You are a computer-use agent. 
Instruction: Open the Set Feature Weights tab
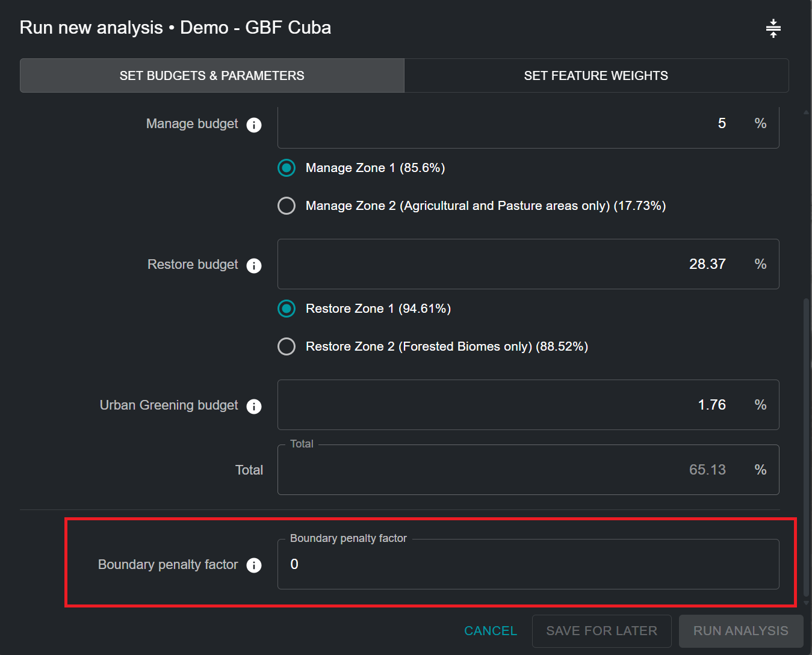[596, 76]
